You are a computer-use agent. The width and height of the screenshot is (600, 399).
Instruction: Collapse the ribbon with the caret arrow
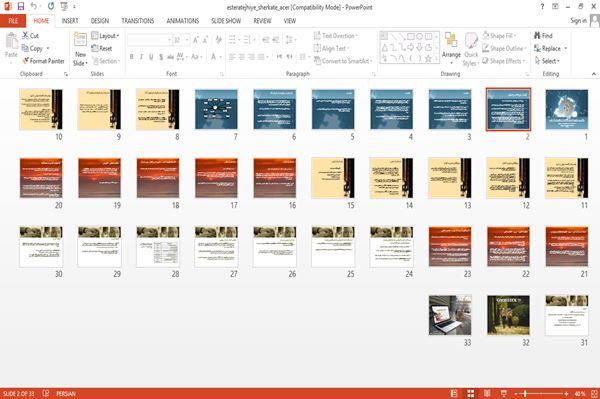(594, 74)
